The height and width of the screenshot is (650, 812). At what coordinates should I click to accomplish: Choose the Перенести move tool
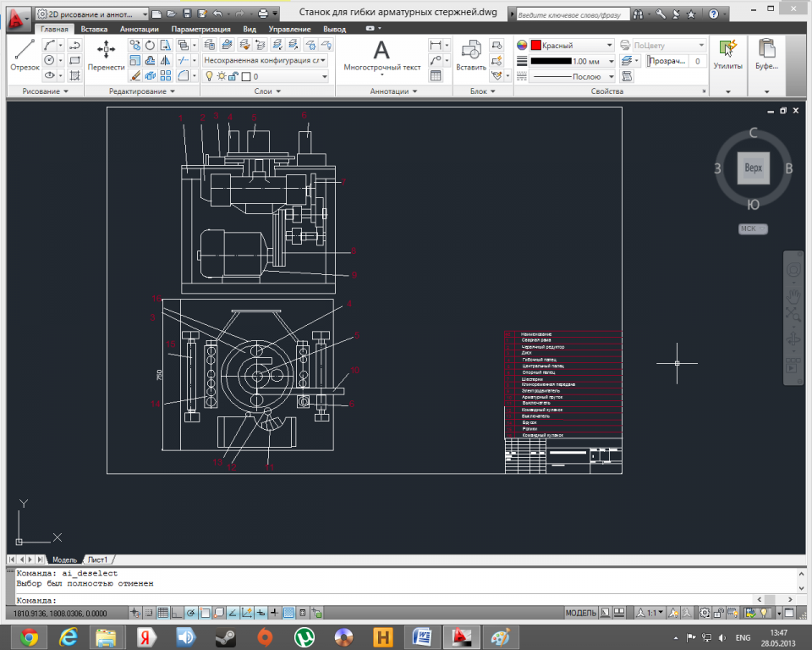[107, 55]
